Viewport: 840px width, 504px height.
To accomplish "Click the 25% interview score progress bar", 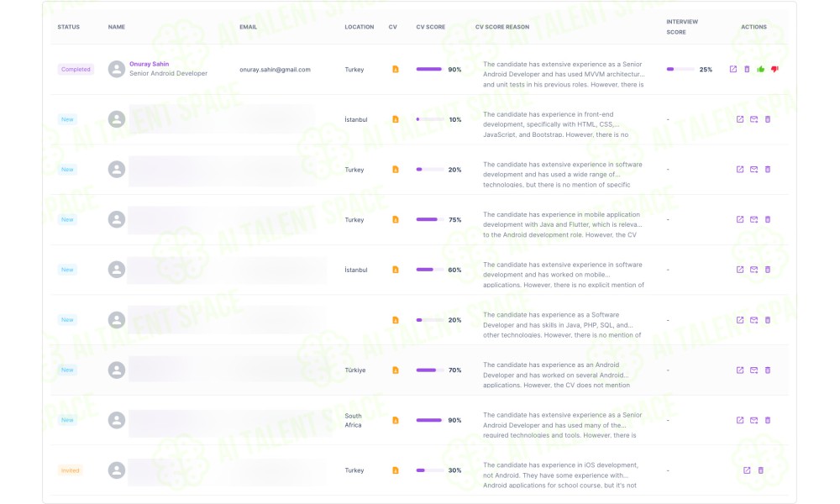I will pos(680,69).
